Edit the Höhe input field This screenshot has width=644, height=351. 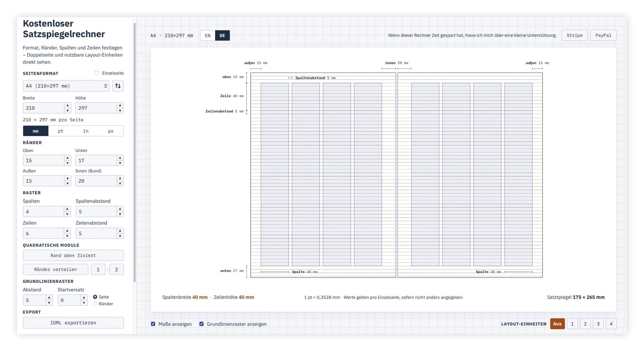(x=96, y=108)
